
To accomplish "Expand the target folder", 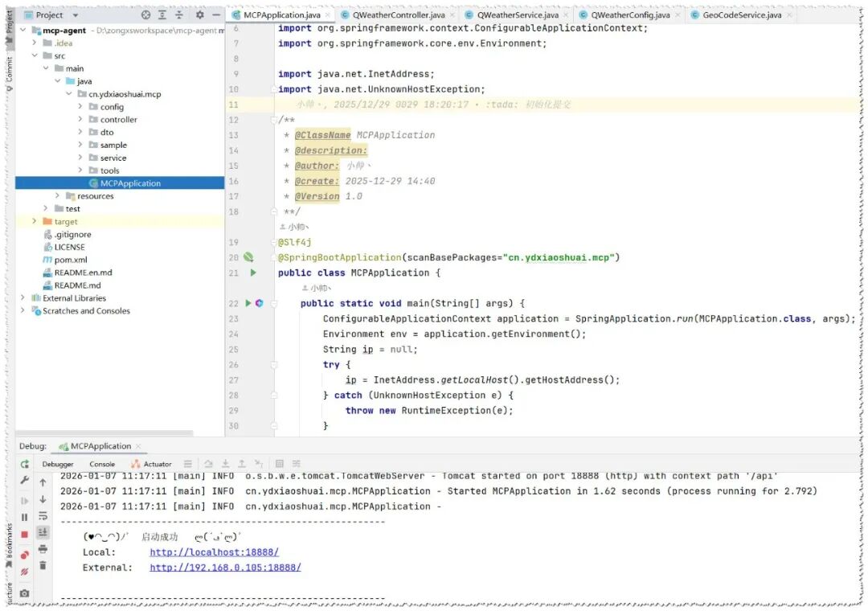I will click(x=35, y=221).
